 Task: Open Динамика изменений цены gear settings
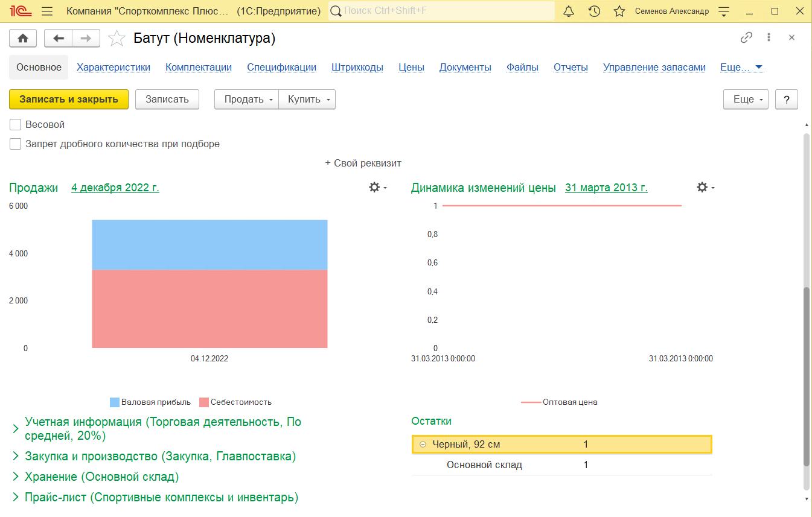coord(705,188)
